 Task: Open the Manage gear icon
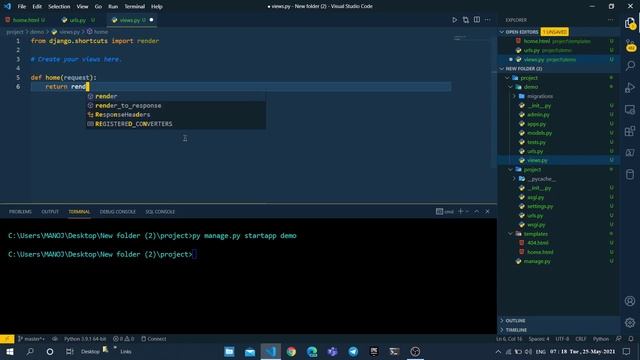pyautogui.click(x=630, y=322)
